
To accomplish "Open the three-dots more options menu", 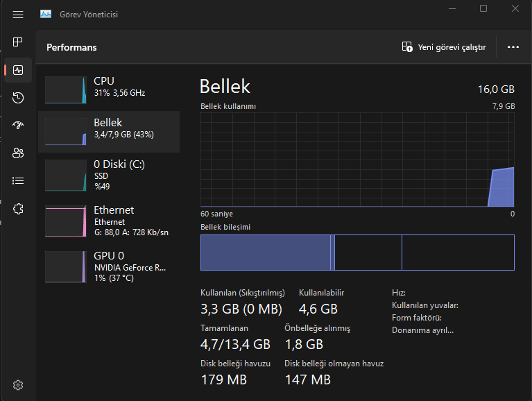I will click(x=513, y=47).
